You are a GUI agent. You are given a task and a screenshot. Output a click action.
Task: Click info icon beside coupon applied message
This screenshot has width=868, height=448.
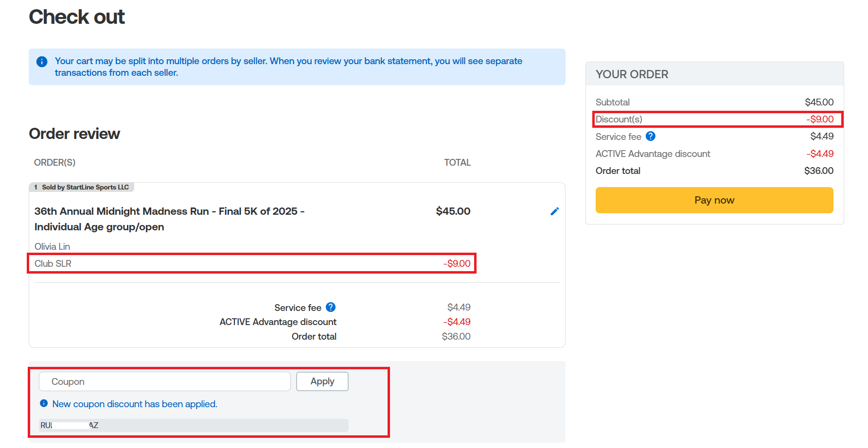click(x=44, y=403)
